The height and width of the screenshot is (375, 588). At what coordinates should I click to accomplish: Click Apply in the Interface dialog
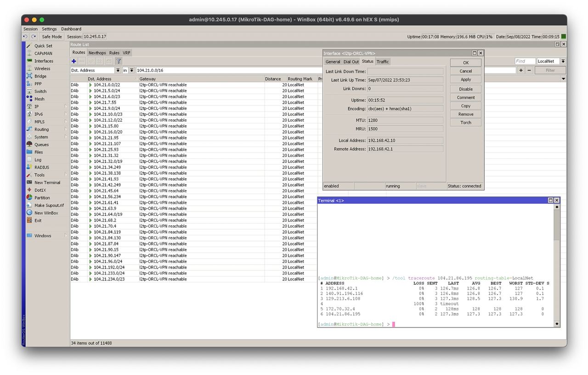[466, 79]
